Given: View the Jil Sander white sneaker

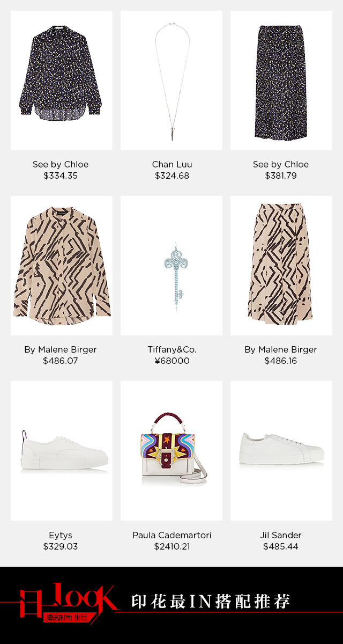Looking at the screenshot, I should coord(281,451).
